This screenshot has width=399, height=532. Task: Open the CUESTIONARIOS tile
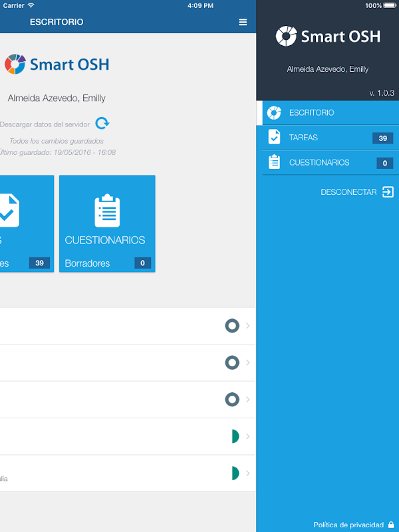107,223
